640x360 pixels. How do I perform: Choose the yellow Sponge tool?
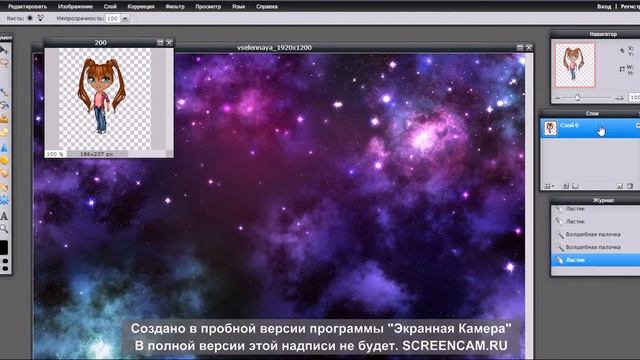pos(4,160)
